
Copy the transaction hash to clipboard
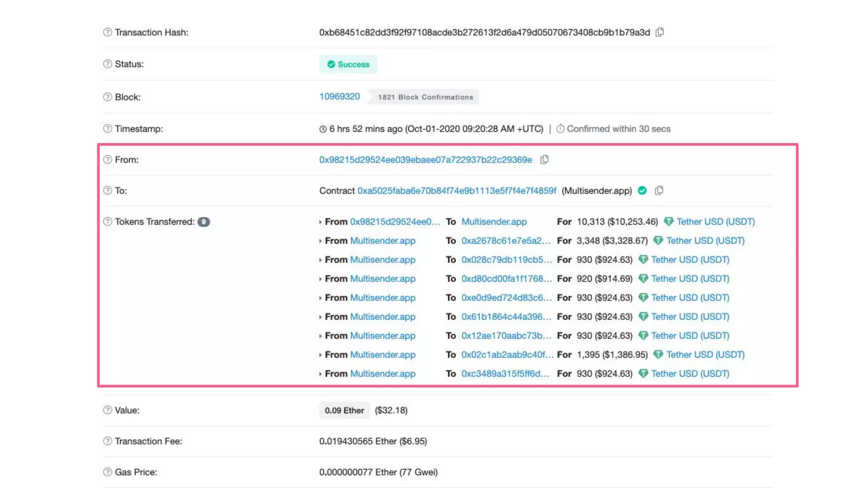pyautogui.click(x=659, y=32)
